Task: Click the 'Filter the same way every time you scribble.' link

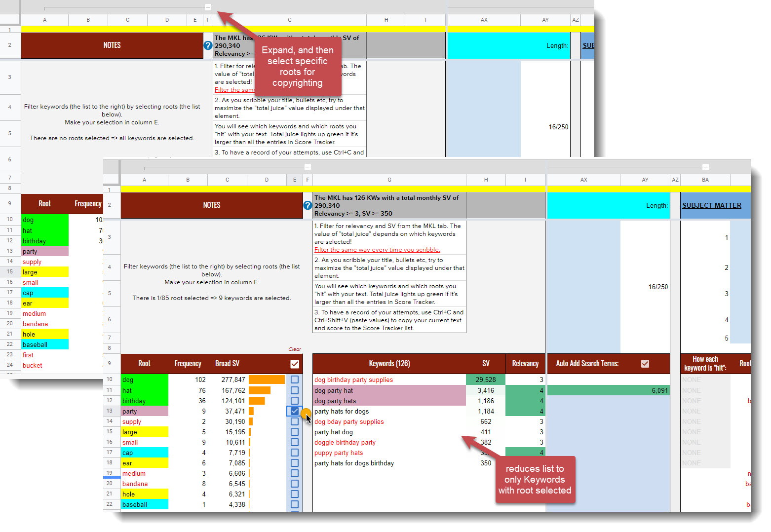Action: click(x=377, y=250)
